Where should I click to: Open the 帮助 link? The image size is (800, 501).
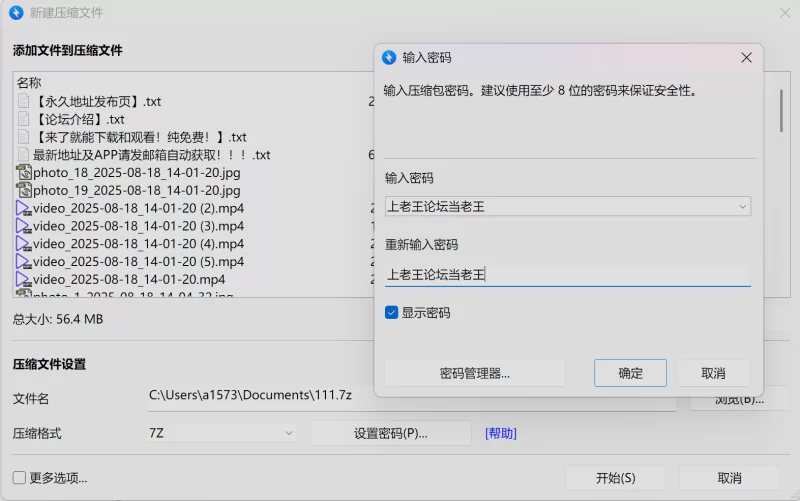click(501, 433)
